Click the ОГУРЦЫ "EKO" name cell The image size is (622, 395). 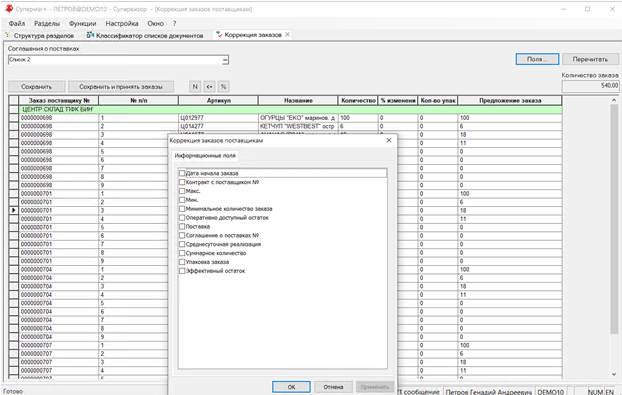(298, 118)
